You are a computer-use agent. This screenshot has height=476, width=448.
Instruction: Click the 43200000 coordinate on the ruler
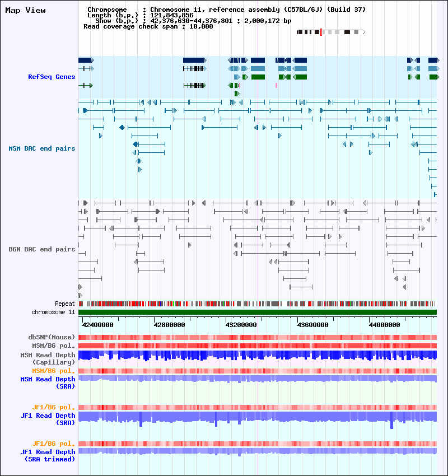coord(241,325)
